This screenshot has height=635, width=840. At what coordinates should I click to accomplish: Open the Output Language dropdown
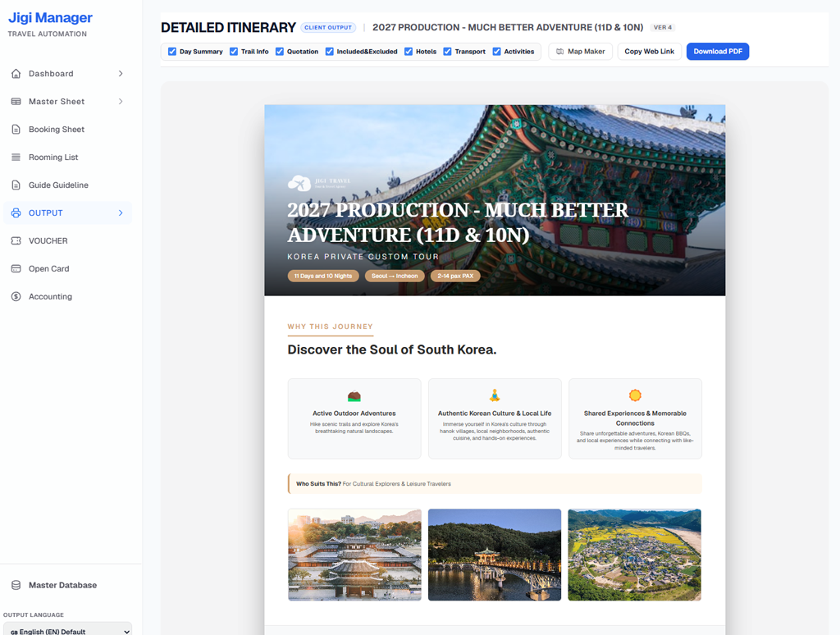click(x=67, y=629)
